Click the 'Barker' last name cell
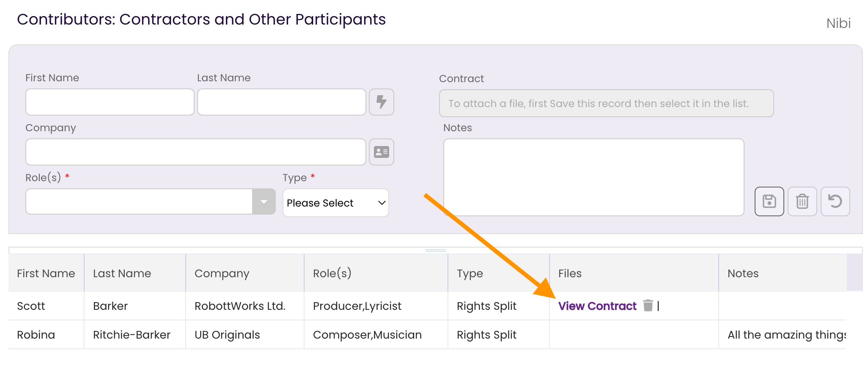The height and width of the screenshot is (386, 868). pos(135,306)
